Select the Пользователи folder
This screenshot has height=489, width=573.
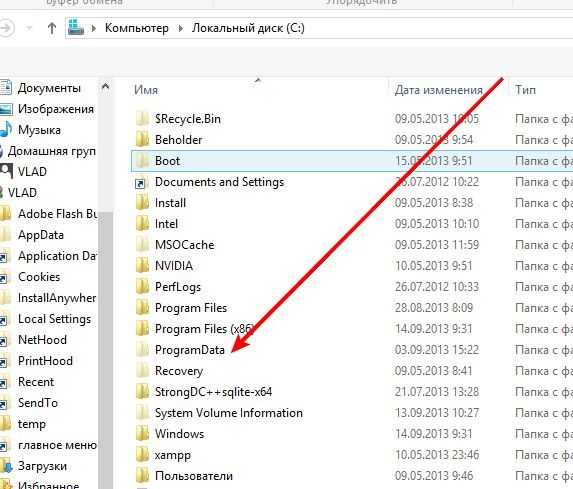point(194,476)
